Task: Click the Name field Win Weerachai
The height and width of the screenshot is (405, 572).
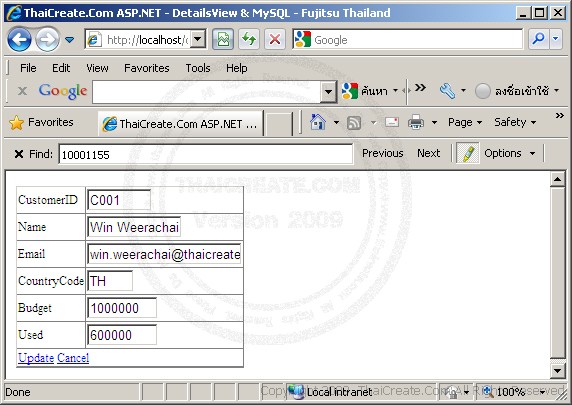Action: click(134, 227)
